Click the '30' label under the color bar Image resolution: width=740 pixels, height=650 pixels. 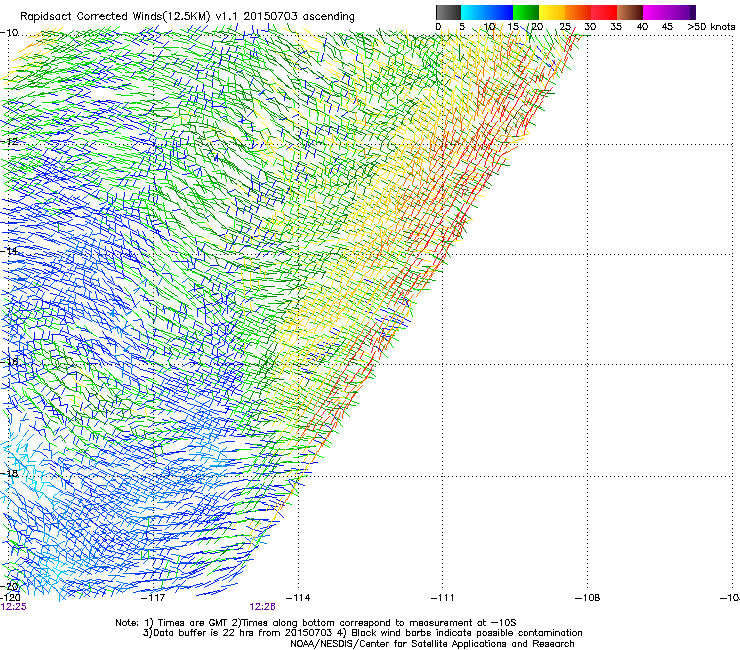click(590, 27)
